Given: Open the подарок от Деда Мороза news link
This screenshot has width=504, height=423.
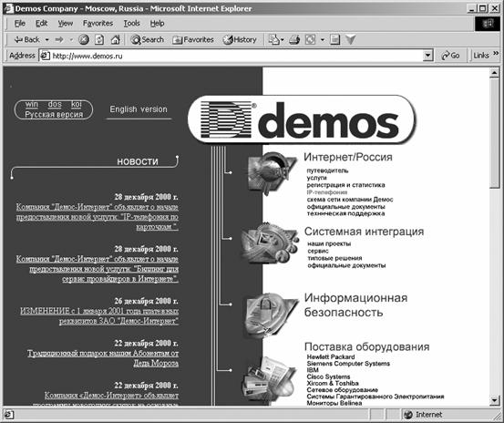Looking at the screenshot, I should coord(103,358).
